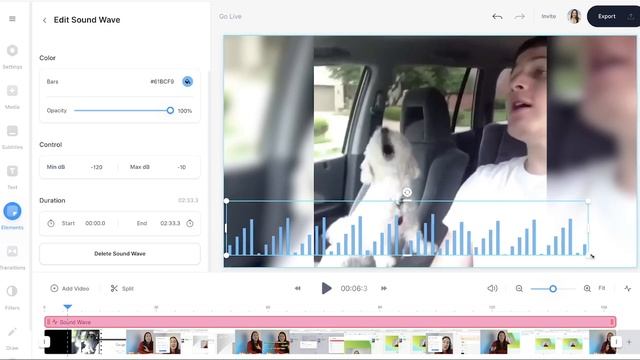Go back from Edit Sound Wave

tap(44, 20)
